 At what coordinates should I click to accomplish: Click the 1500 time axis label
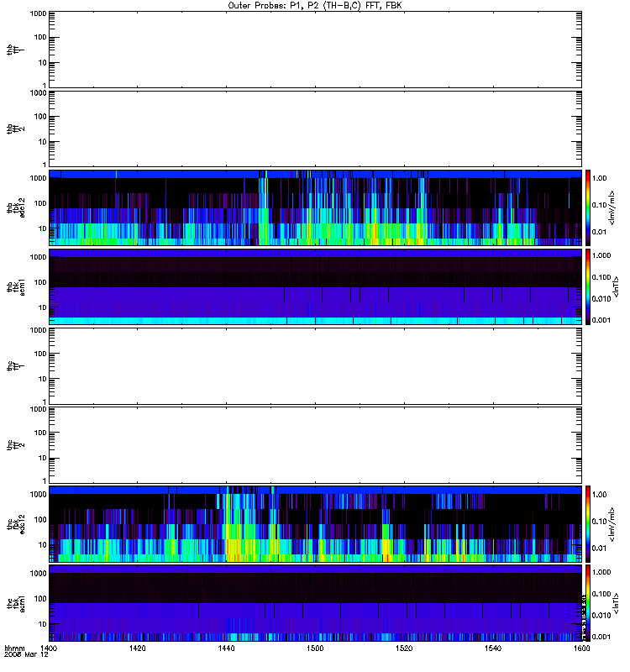[x=315, y=648]
